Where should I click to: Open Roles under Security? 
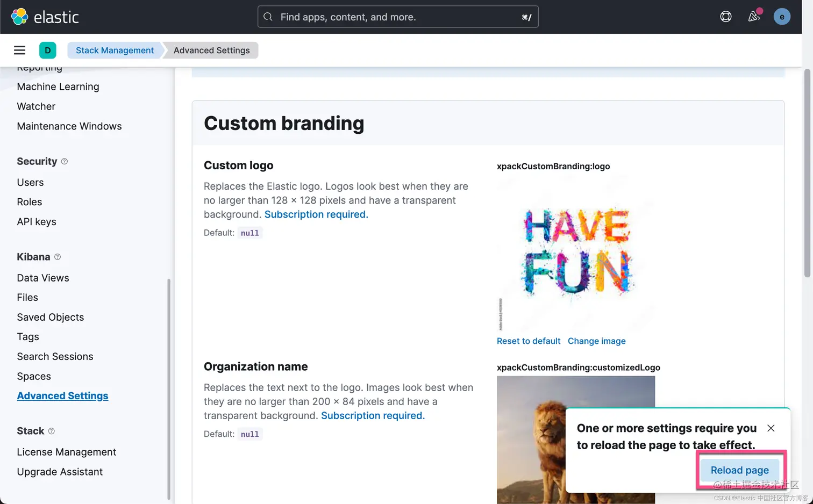[30, 202]
